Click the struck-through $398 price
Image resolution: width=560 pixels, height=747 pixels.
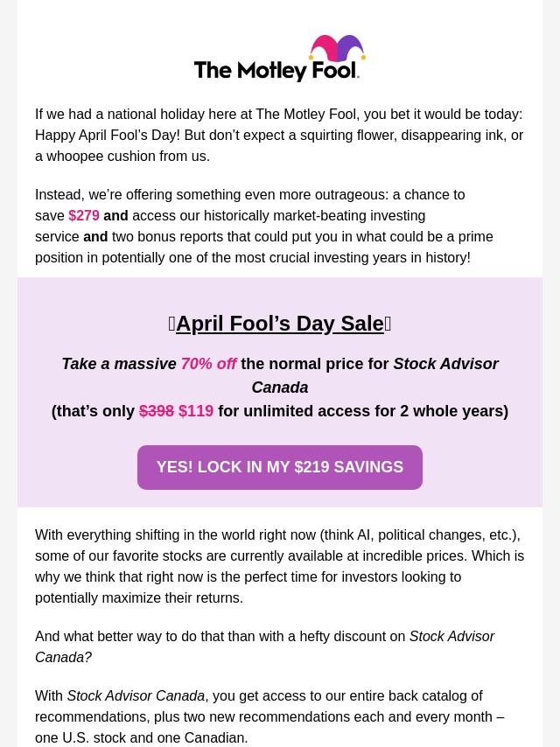[x=157, y=411]
